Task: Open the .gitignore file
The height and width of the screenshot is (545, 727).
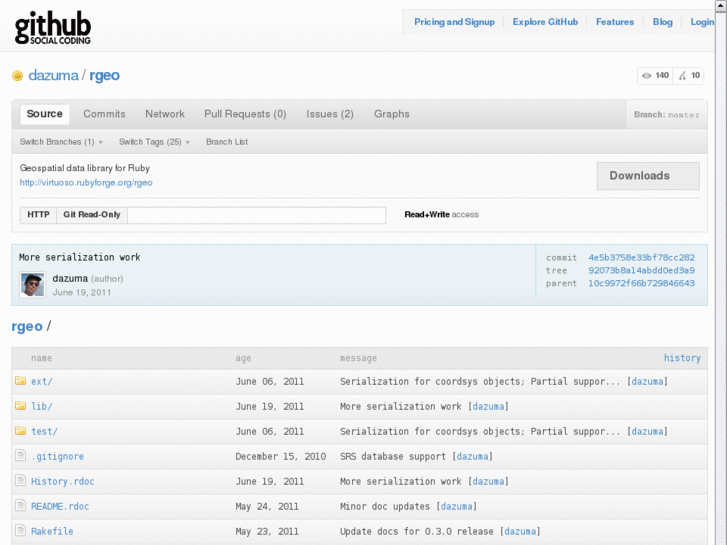Action: tap(57, 457)
